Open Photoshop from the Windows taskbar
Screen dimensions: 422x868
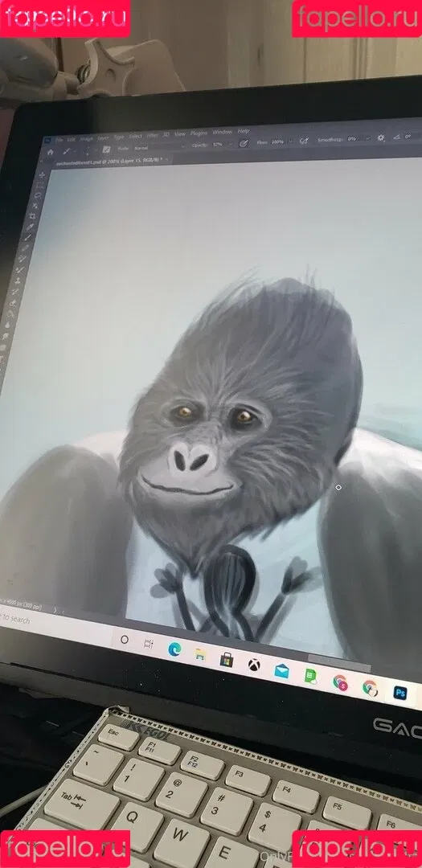click(399, 693)
